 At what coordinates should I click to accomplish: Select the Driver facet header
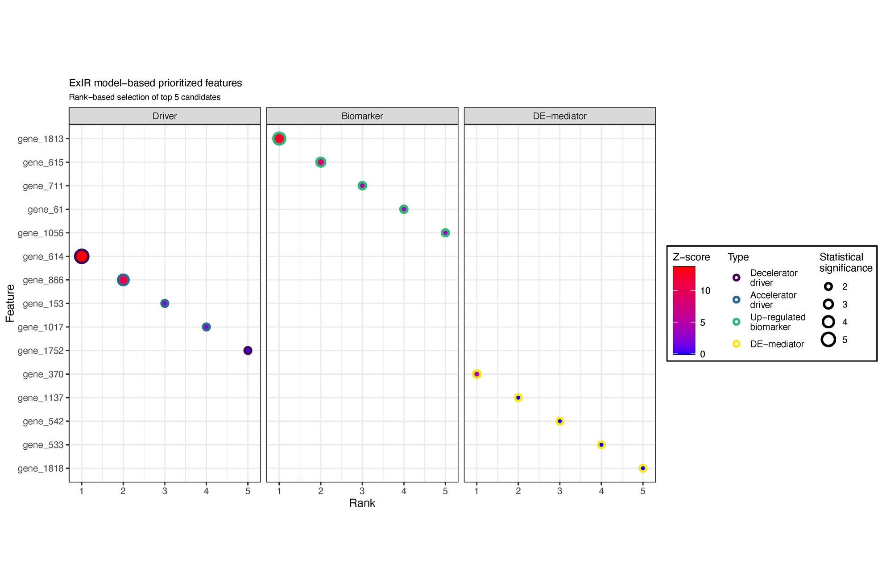point(165,116)
